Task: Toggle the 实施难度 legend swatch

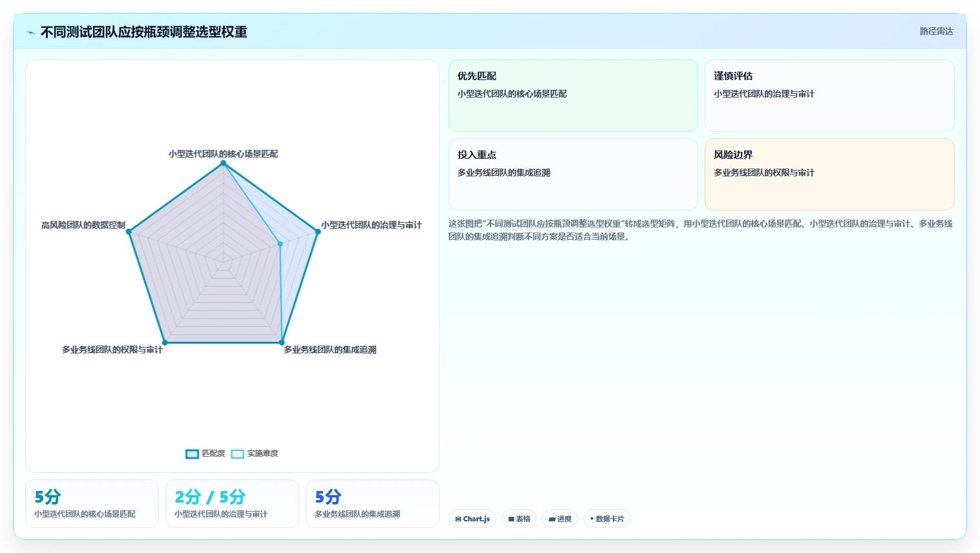Action: pyautogui.click(x=237, y=454)
